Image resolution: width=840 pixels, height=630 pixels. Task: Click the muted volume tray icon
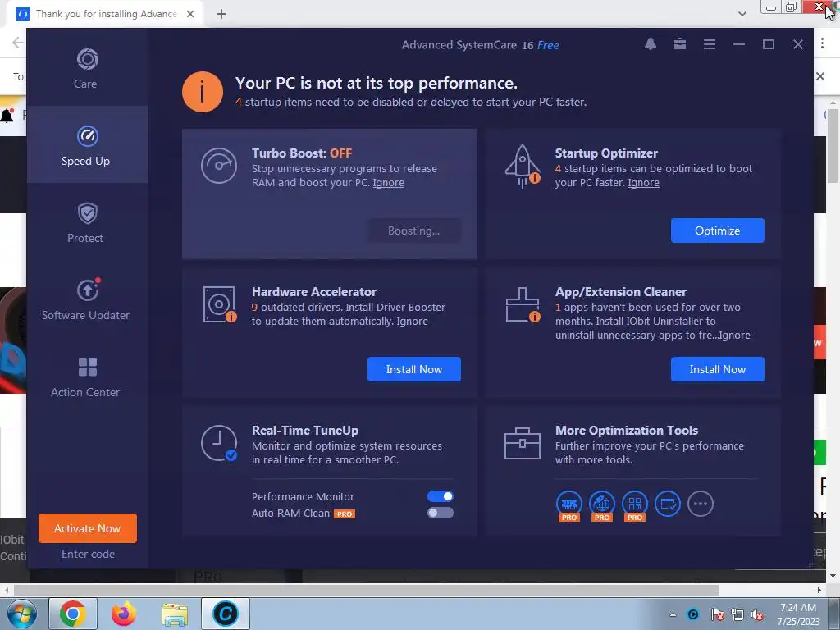[x=757, y=615]
